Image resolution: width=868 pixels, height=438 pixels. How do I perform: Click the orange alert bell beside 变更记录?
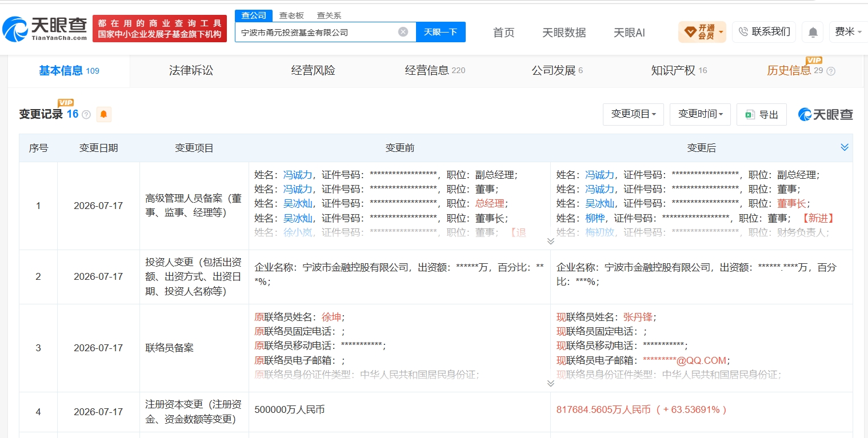103,114
